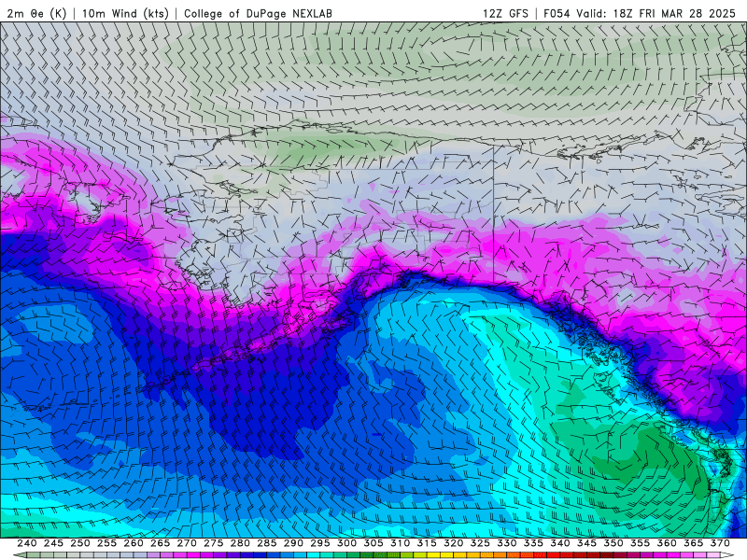Click the 315 colorbar scale label
747x560 pixels.
427,543
